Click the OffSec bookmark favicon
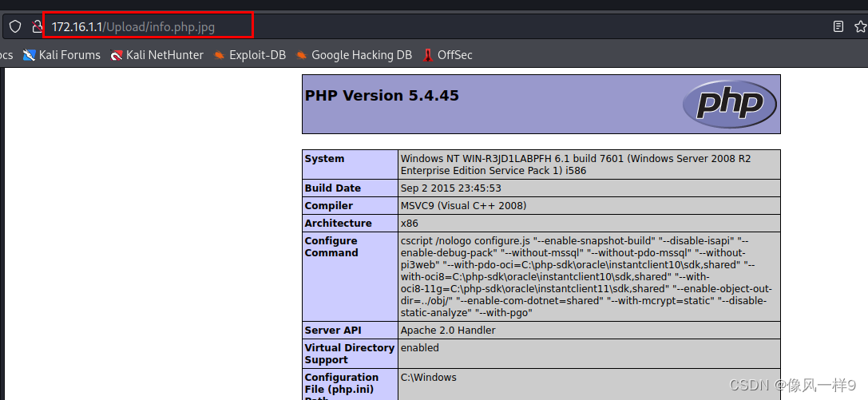Viewport: 868px width, 400px height. [427, 55]
